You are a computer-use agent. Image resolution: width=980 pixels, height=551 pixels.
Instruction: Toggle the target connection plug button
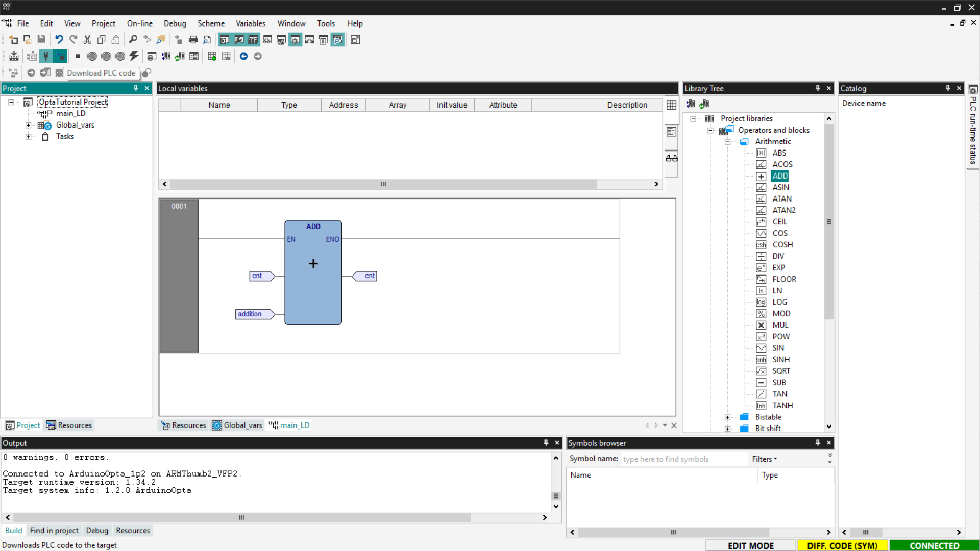coord(46,56)
